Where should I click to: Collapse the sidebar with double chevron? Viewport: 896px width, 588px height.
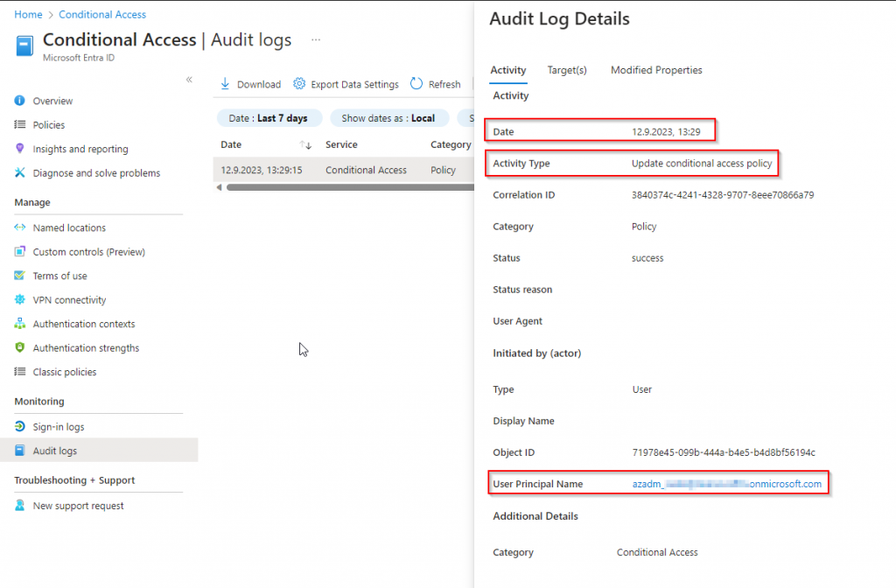coord(189,80)
